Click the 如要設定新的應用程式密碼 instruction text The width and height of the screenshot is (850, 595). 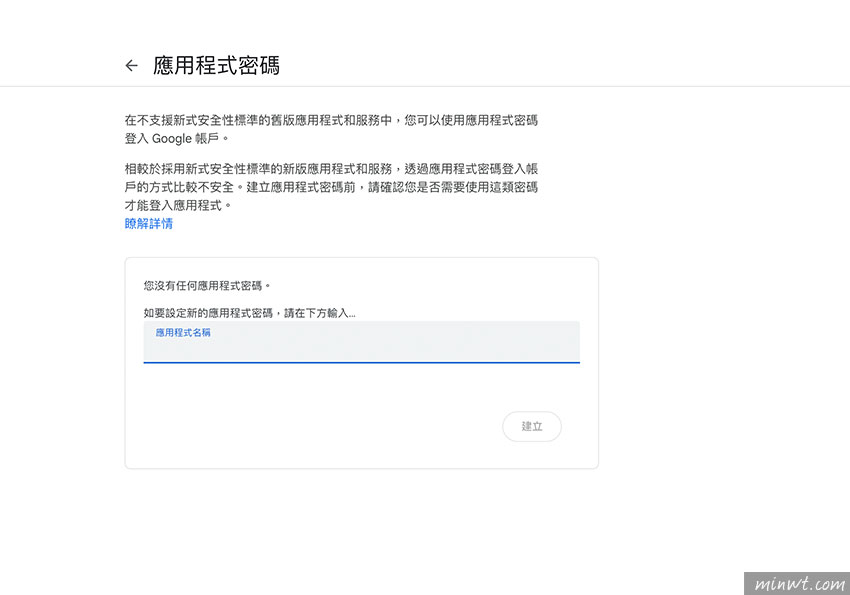click(249, 313)
